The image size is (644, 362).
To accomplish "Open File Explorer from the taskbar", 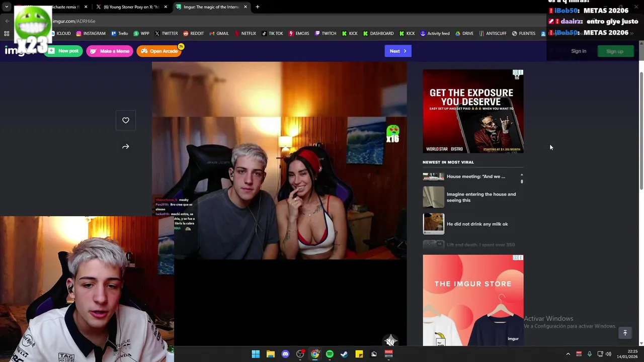I will click(270, 354).
